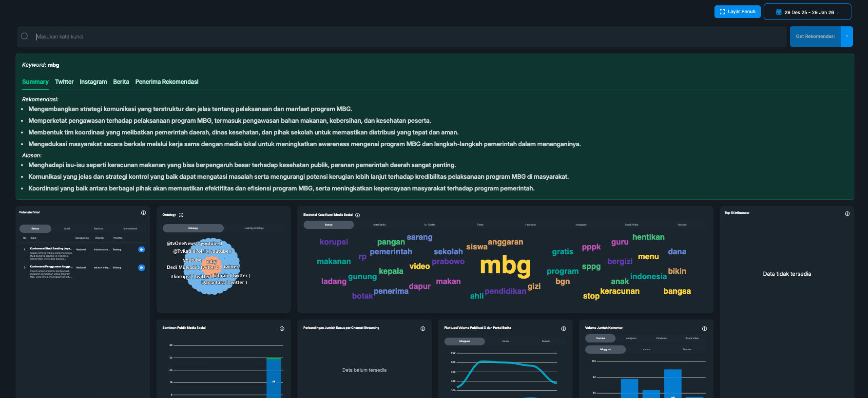Select Nasional filter in Potensial Viral

point(98,228)
